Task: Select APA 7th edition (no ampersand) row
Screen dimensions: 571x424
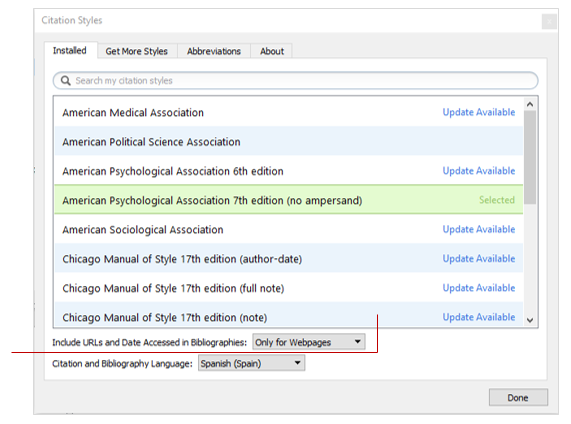Action: 289,200
